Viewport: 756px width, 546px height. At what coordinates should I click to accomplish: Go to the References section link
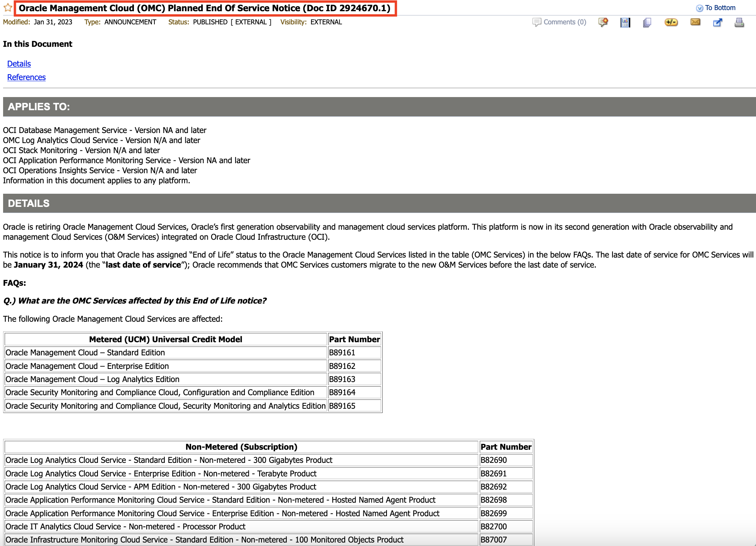coord(26,77)
